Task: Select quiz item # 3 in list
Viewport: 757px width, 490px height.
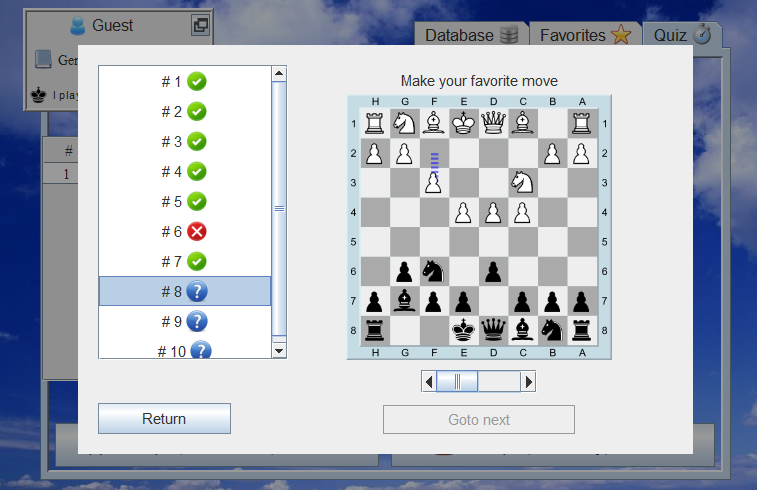Action: (184, 141)
